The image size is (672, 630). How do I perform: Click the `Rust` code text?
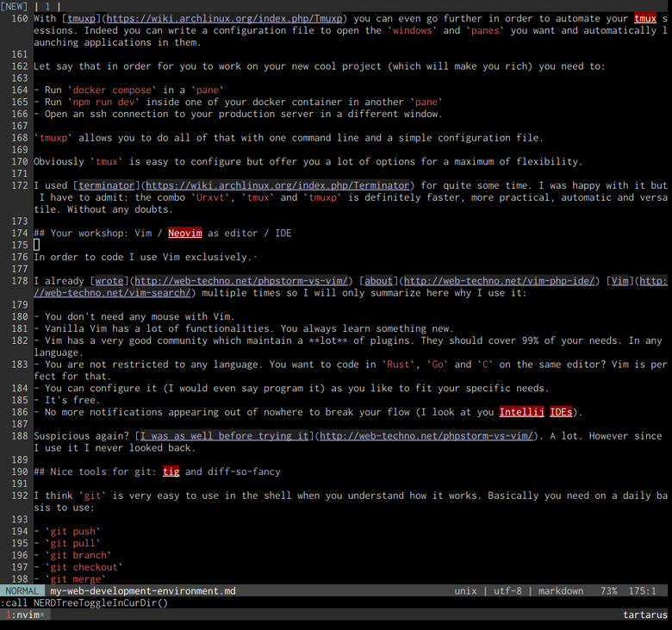pos(398,365)
